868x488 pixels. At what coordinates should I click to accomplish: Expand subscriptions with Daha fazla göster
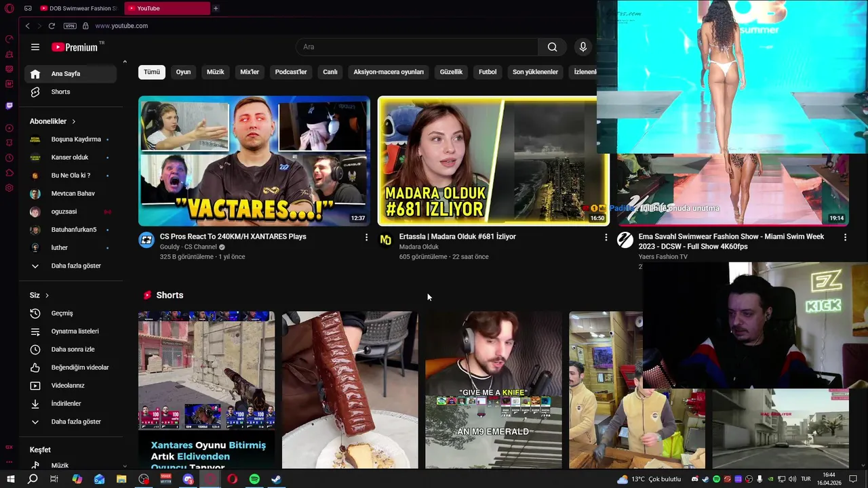point(71,266)
